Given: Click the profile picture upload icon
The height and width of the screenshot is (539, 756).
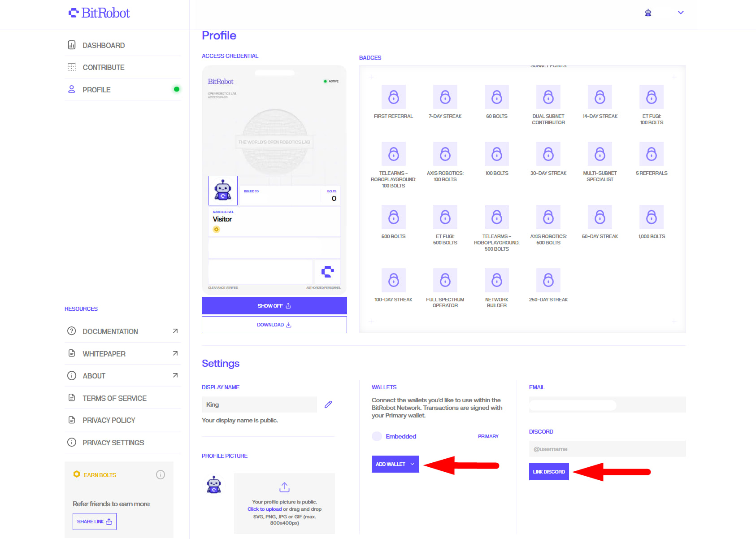Looking at the screenshot, I should [284, 487].
